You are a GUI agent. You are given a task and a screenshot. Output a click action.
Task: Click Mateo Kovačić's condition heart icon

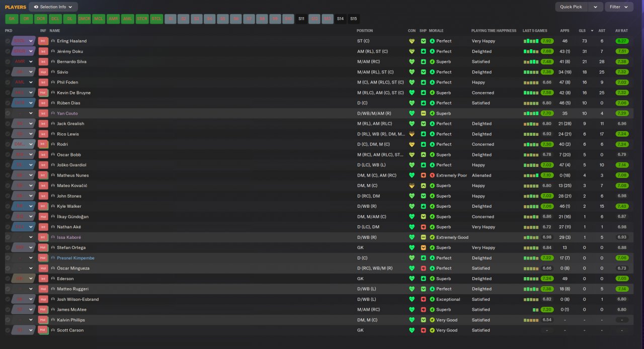pyautogui.click(x=412, y=186)
